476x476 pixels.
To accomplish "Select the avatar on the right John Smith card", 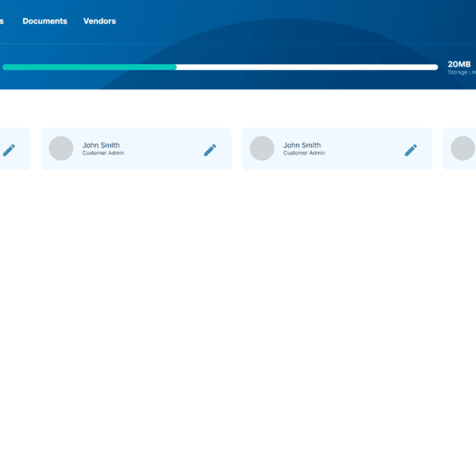I will 262,148.
